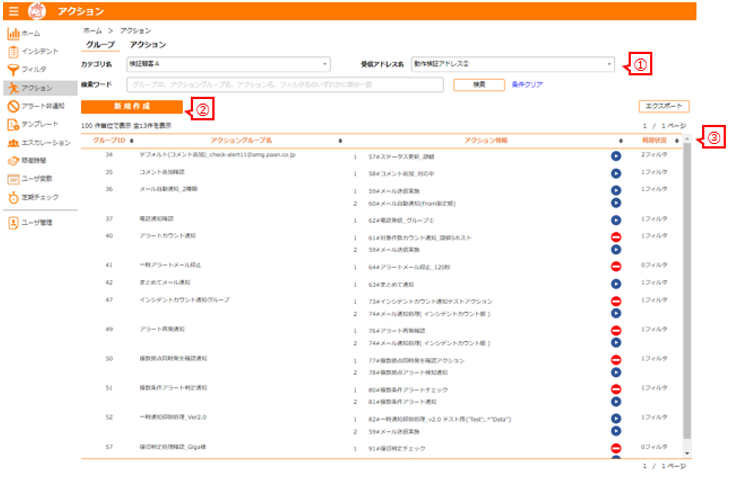
Task: Click the red stop icon for action 80#
Action: (x=616, y=389)
